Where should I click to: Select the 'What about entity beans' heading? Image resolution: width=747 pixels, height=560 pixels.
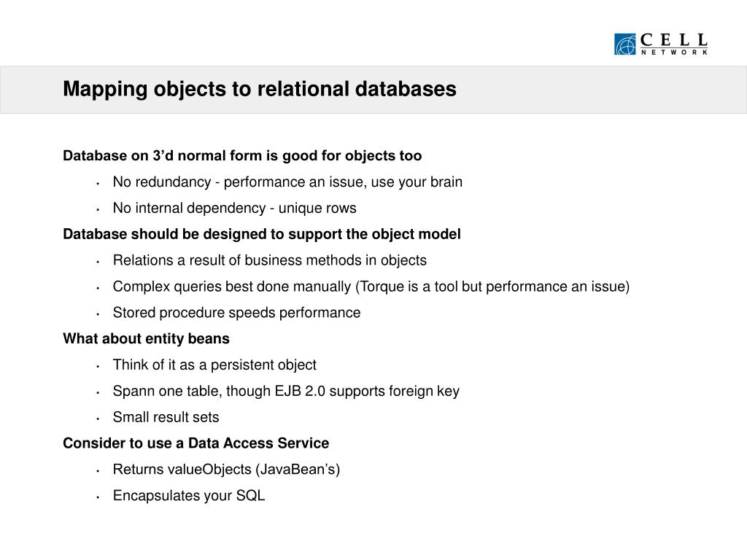pyautogui.click(x=146, y=339)
